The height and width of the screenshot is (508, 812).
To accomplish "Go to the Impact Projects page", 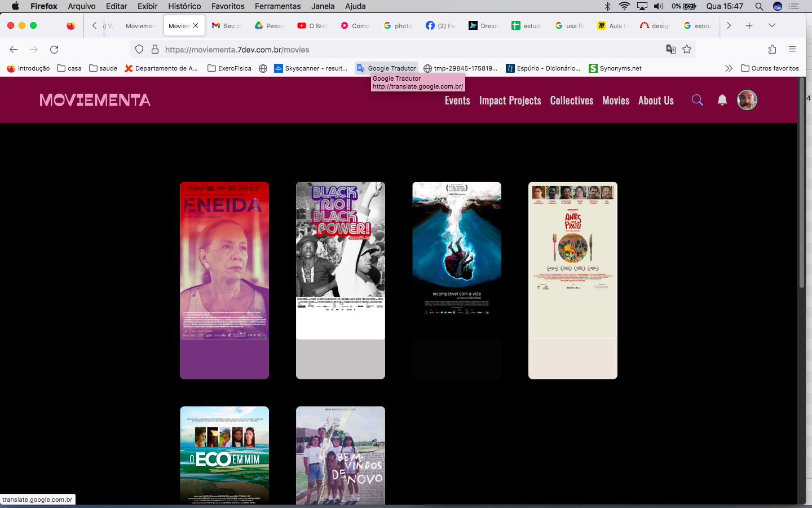I will coord(510,100).
